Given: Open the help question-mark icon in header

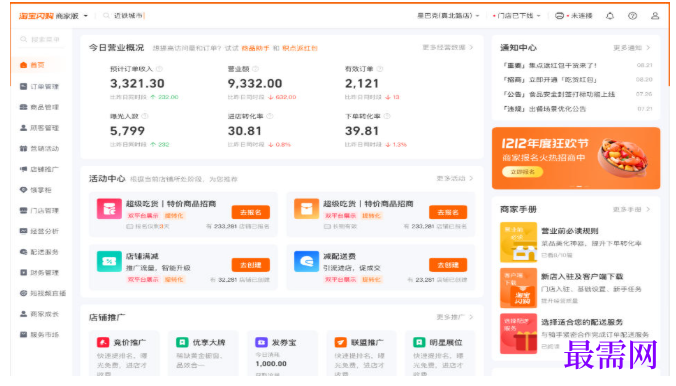Looking at the screenshot, I should point(632,16).
